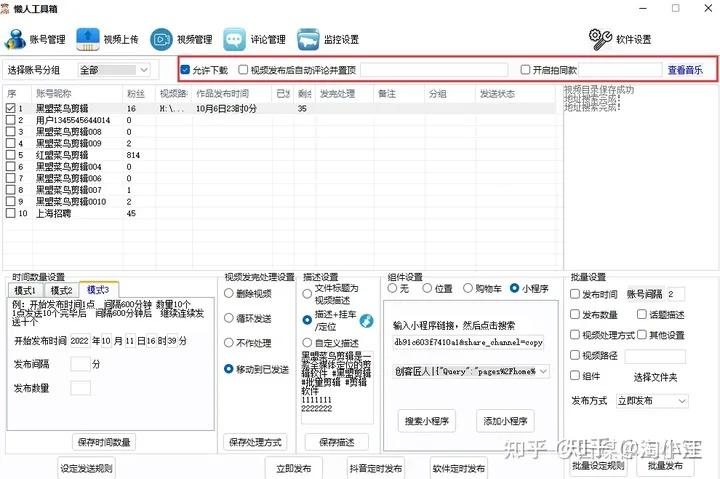This screenshot has height=479, width=720.
Task: Click 作品发布时间 column header
Action: (x=222, y=94)
